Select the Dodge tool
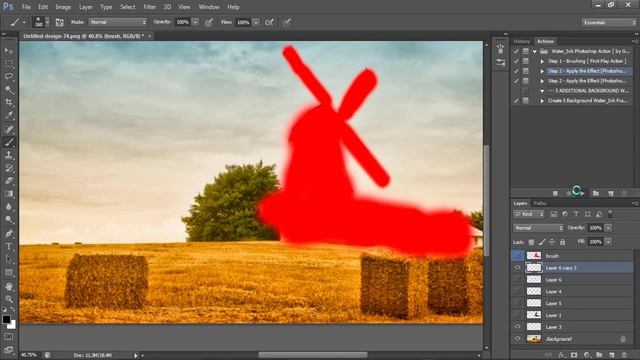This screenshot has width=640, height=360. coord(9,220)
